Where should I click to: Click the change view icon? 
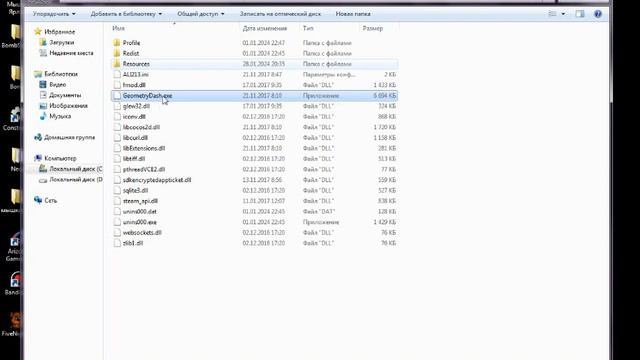coord(552,14)
